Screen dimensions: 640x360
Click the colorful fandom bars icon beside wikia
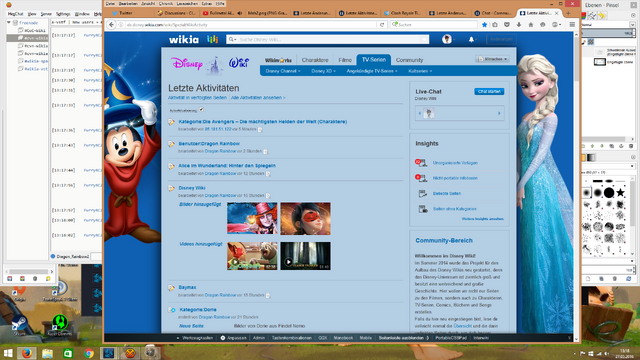coord(212,40)
